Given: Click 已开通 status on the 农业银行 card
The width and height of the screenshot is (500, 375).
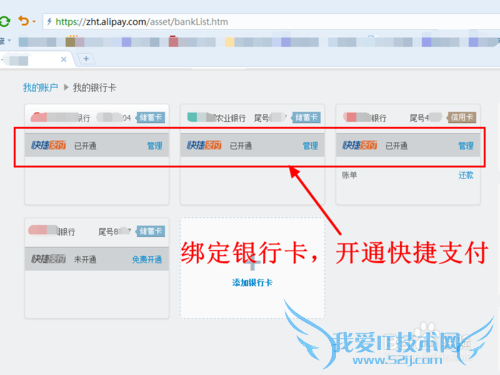Looking at the screenshot, I should tap(241, 146).
